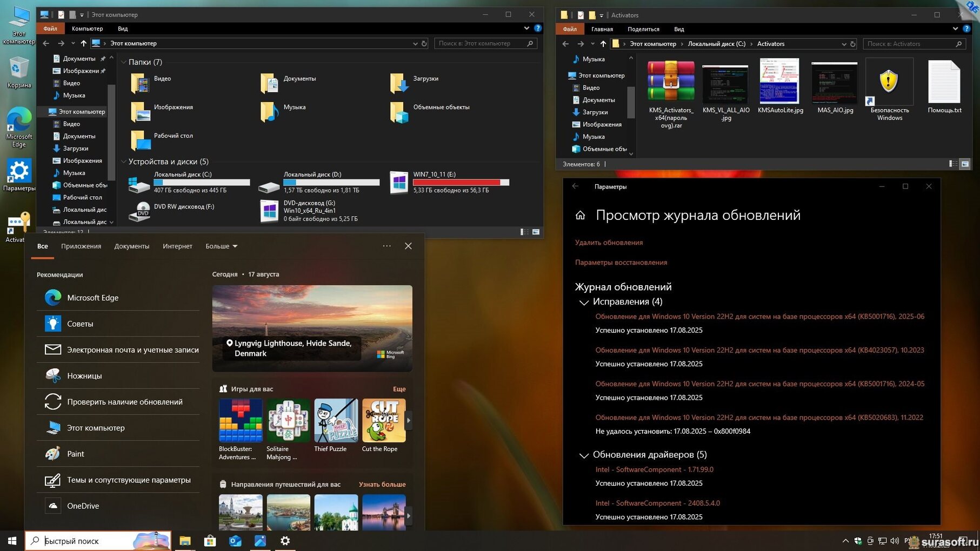Collapse the Обновления драйверов (5) section
Image resolution: width=980 pixels, height=551 pixels.
[584, 455]
